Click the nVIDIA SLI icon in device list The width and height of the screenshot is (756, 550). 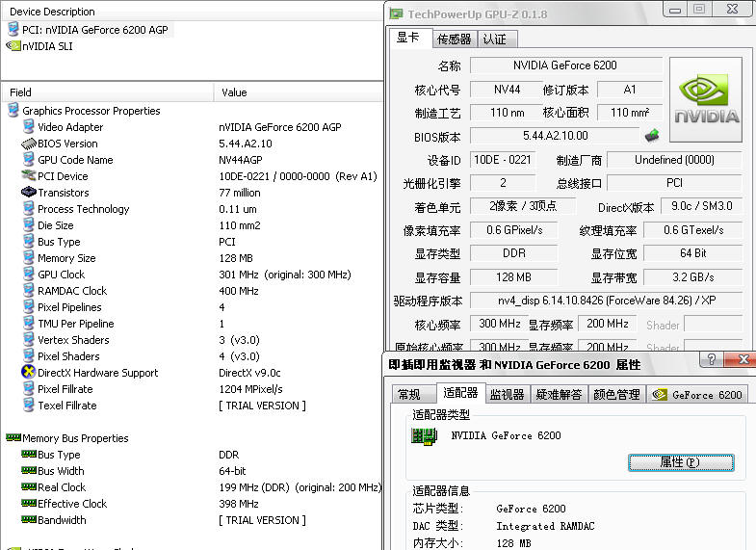13,46
